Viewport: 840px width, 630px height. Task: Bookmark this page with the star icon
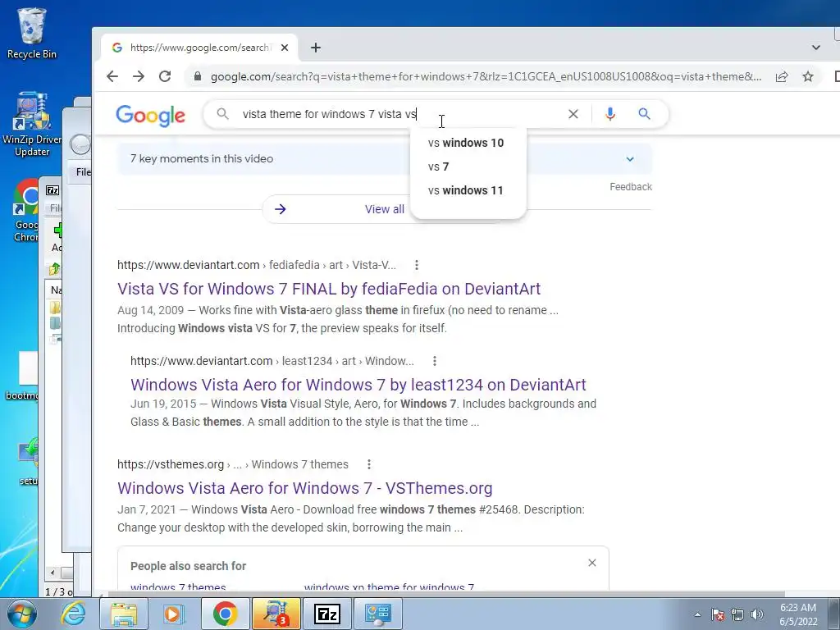(x=808, y=76)
